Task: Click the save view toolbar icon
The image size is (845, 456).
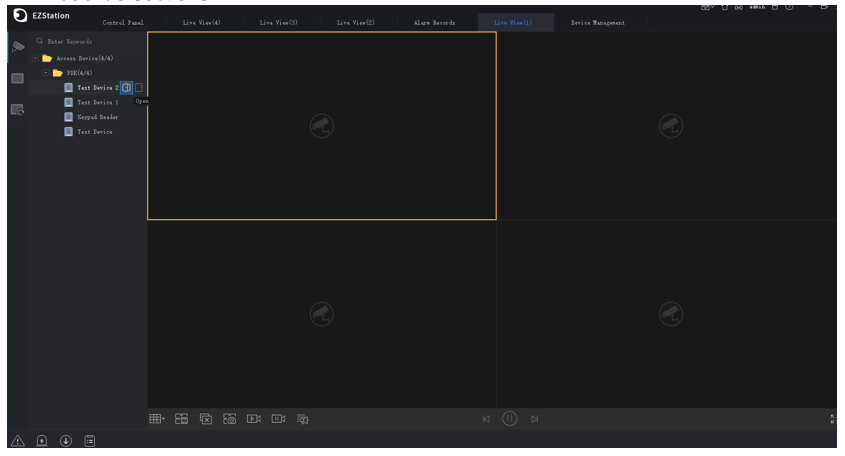Action: (x=182, y=419)
